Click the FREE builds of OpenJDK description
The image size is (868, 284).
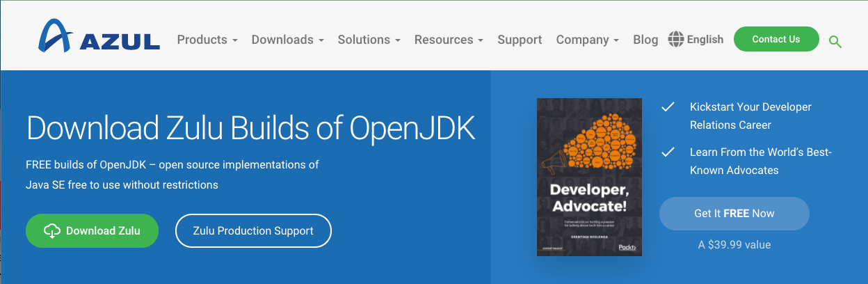[172, 175]
